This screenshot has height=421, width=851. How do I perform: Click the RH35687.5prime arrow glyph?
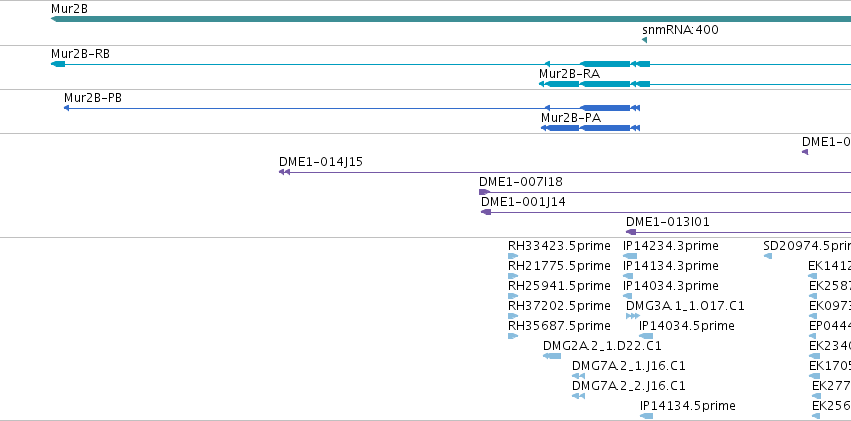513,336
